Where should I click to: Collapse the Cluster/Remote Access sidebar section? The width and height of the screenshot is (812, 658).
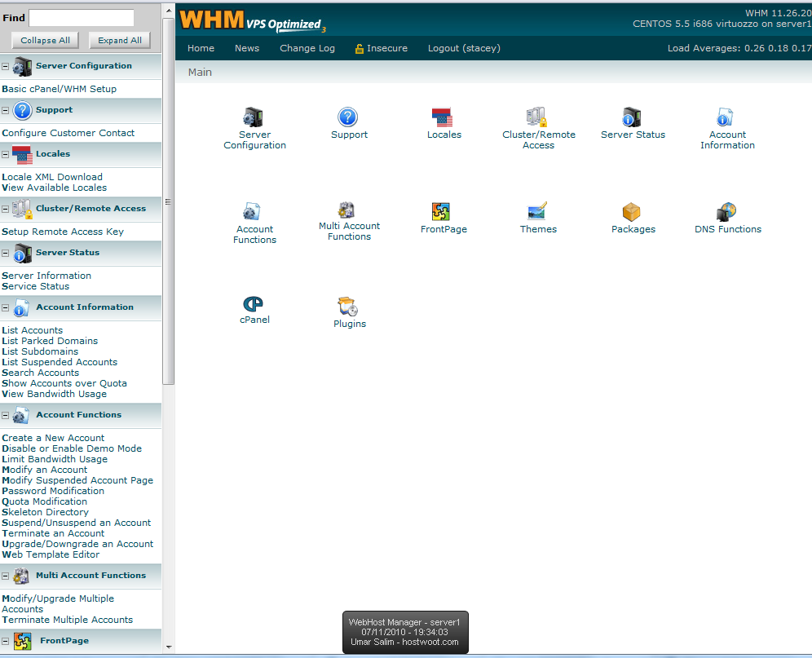[5, 209]
